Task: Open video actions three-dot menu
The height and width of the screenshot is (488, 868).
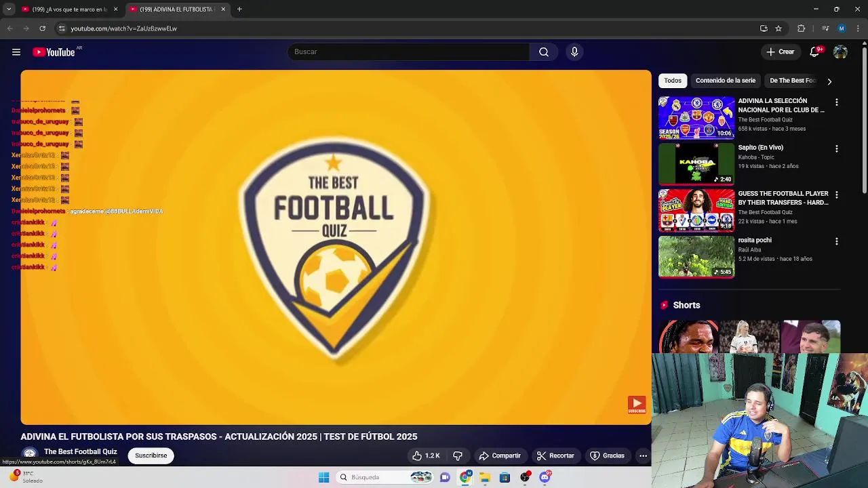Action: point(643,455)
